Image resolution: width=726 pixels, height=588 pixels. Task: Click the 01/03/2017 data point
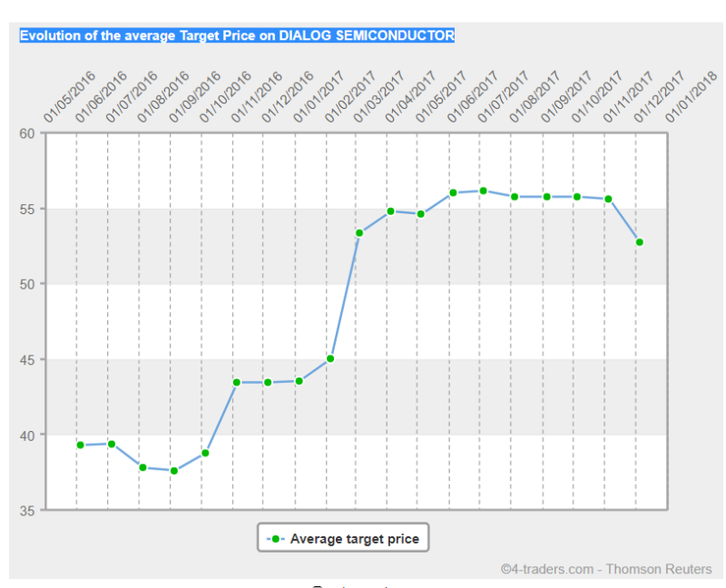390,211
